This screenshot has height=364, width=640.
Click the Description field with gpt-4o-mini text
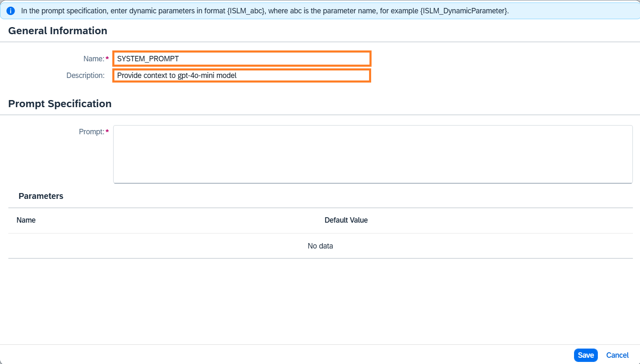[x=241, y=75]
